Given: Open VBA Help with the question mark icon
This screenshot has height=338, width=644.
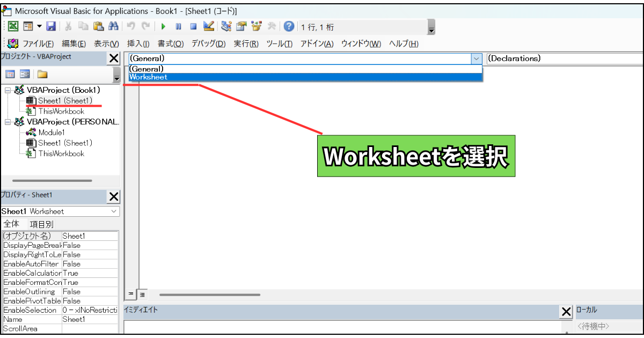Looking at the screenshot, I should [289, 26].
